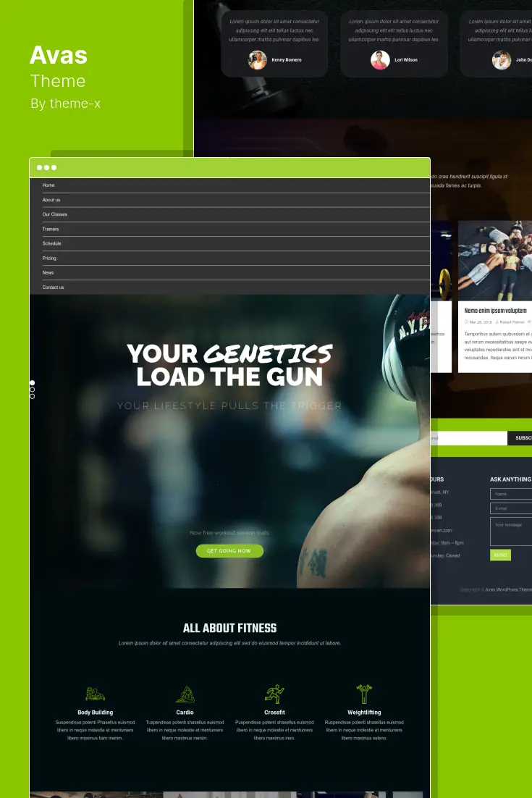532x798 pixels.
Task: Open the Home menu item
Action: tap(48, 185)
